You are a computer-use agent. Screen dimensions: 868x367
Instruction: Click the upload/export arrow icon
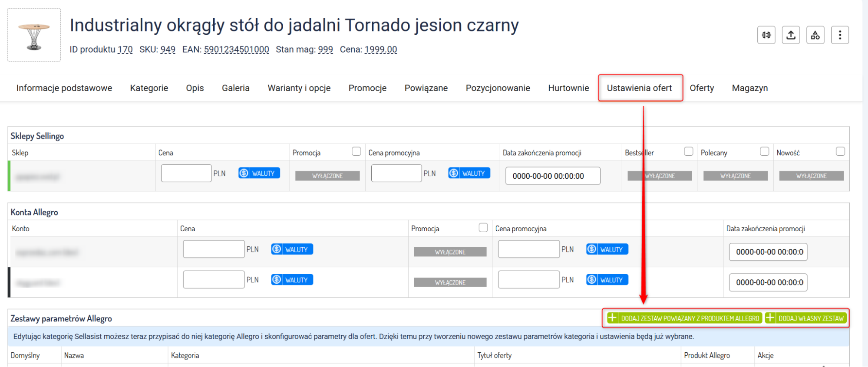(791, 35)
